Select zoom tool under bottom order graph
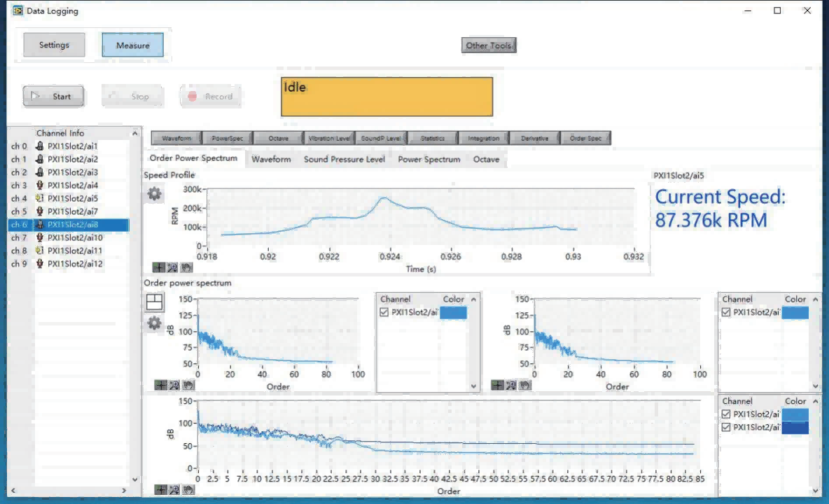 174,490
